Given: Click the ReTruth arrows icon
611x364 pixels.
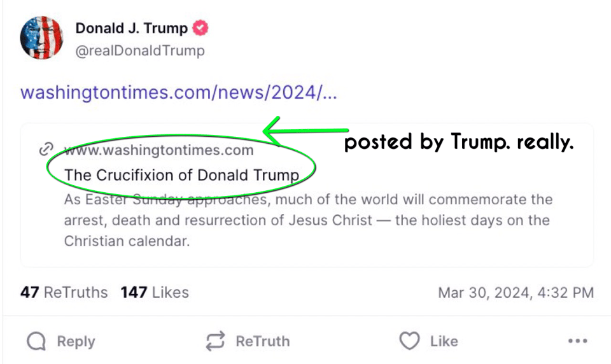Looking at the screenshot, I should point(216,342).
